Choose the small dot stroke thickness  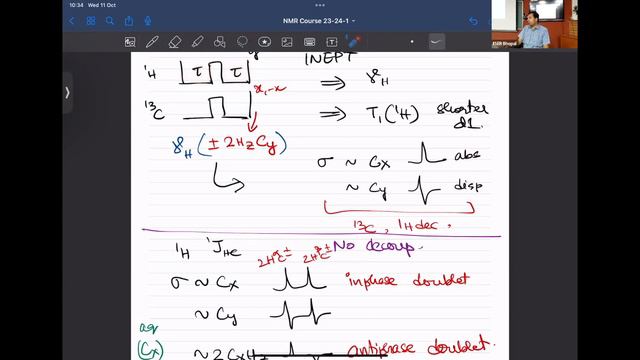click(x=412, y=42)
